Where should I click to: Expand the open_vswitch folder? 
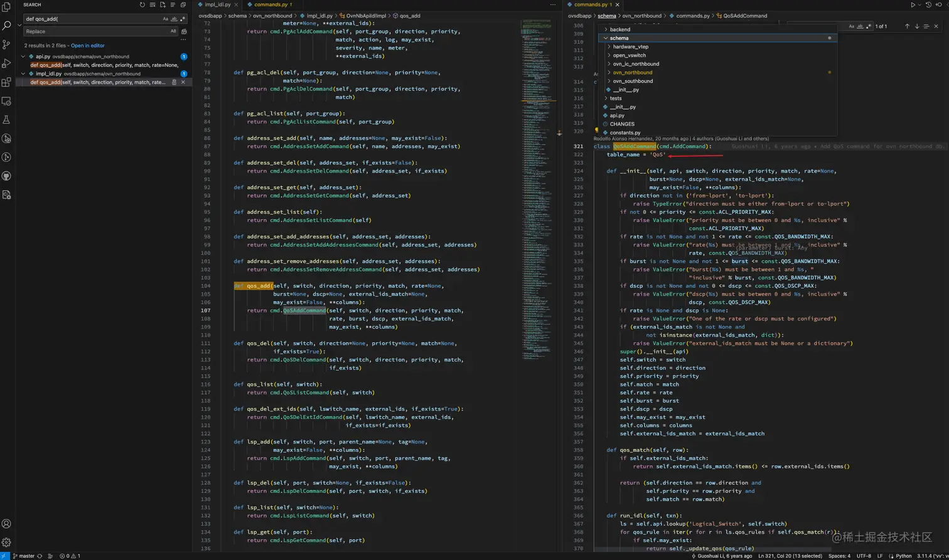609,55
